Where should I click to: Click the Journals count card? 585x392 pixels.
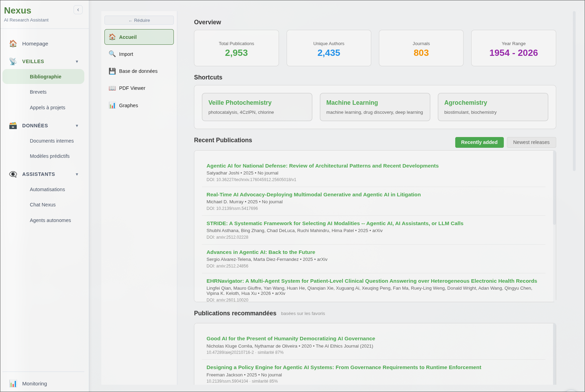[421, 48]
